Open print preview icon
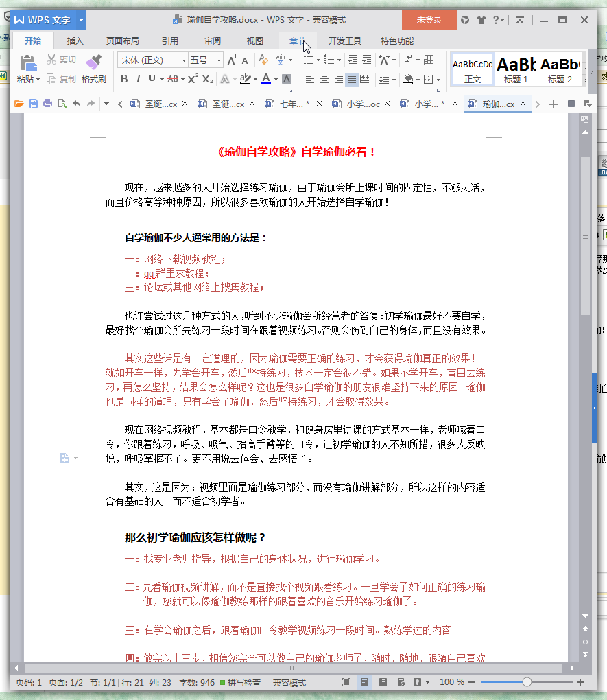607x700 pixels. 62,104
